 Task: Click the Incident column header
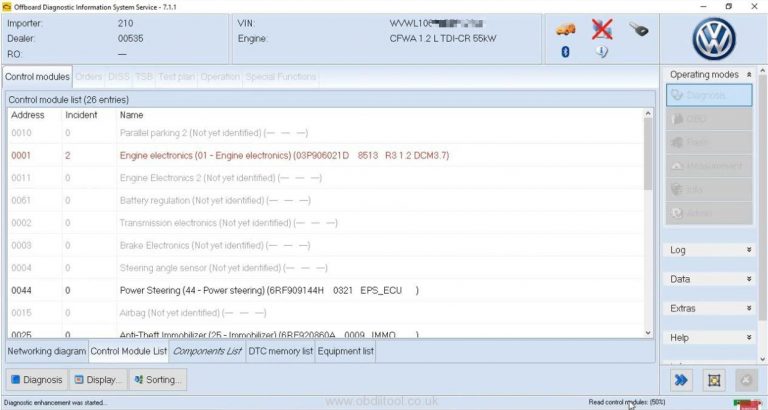click(81, 115)
